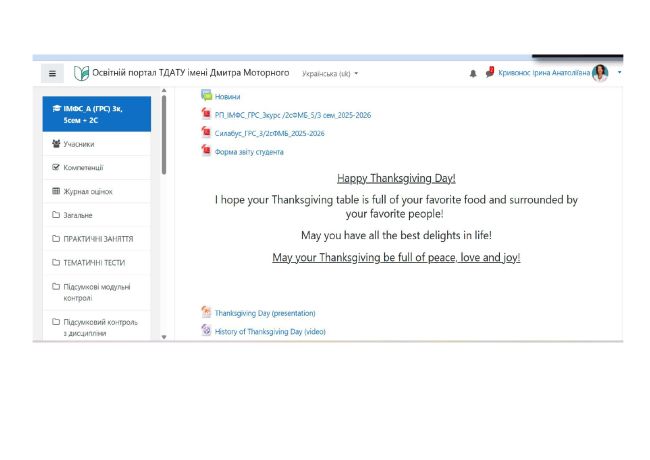
Task: Open Журнал оцінок in sidebar
Action: click(x=97, y=191)
